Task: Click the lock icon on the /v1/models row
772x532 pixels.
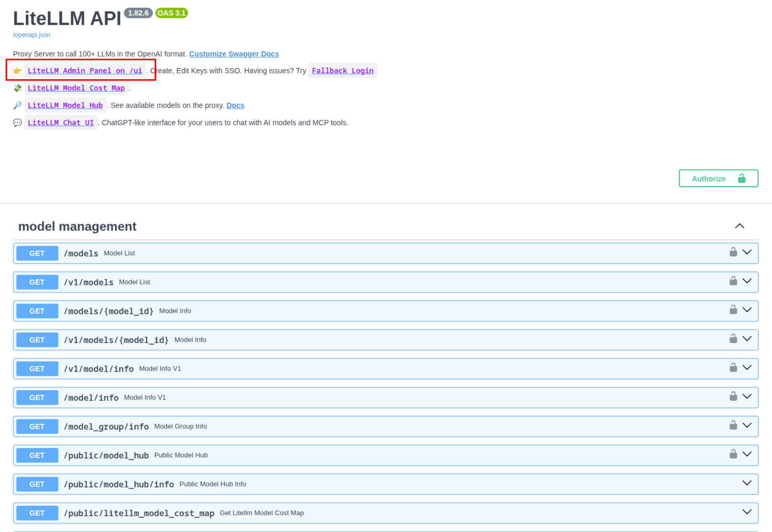Action: [x=733, y=281]
